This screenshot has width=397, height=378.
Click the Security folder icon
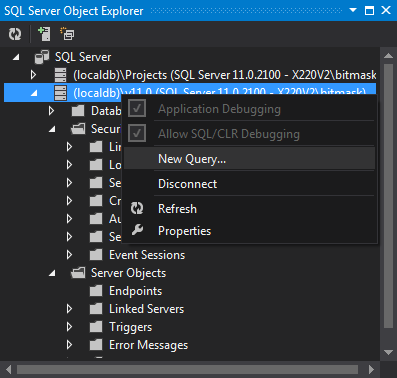click(78, 129)
